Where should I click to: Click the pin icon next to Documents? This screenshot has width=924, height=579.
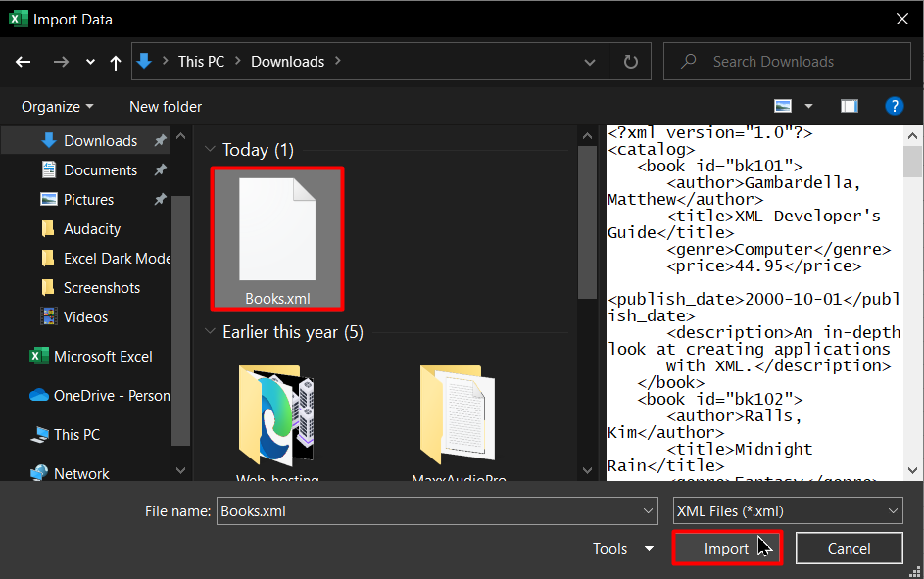click(x=160, y=170)
